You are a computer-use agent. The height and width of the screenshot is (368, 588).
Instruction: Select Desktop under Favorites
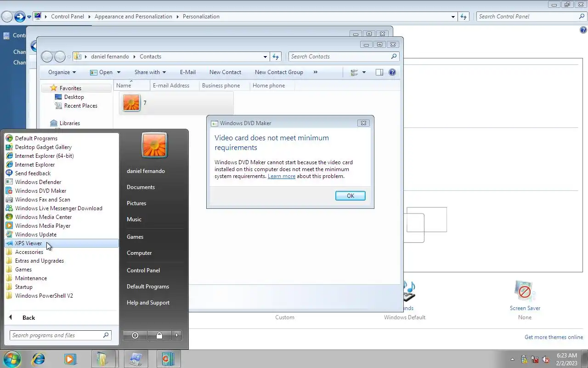pos(74,97)
